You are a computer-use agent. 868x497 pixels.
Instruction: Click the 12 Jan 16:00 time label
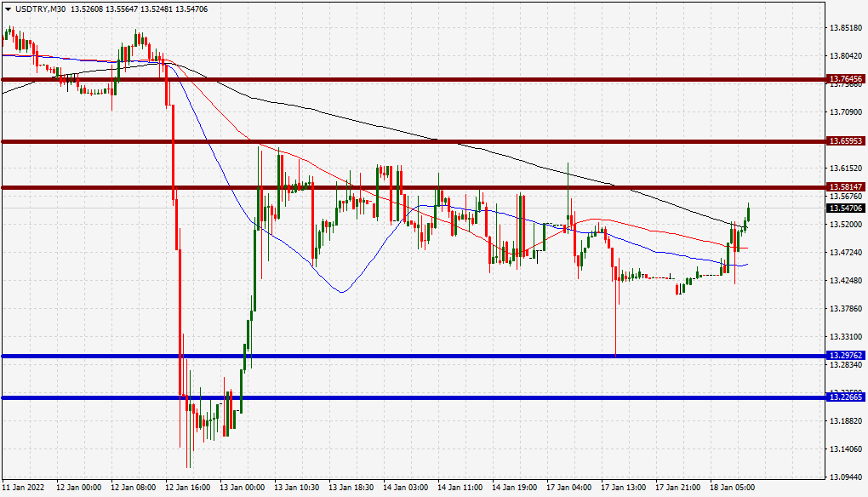[188, 488]
